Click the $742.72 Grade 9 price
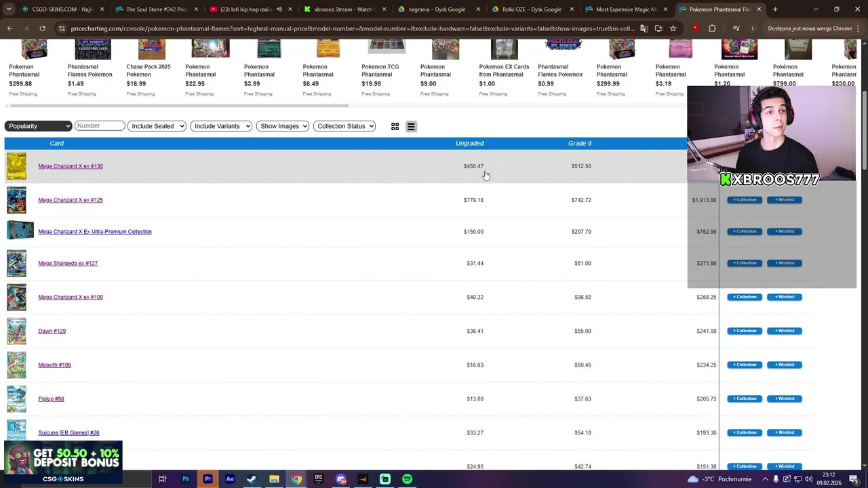Viewport: 868px width, 488px height. coord(580,200)
